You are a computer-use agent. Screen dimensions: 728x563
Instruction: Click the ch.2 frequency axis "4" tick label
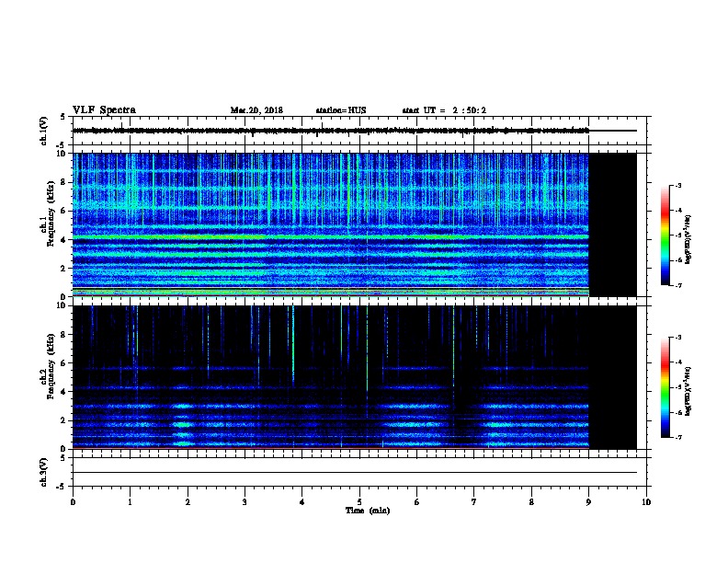65,392
